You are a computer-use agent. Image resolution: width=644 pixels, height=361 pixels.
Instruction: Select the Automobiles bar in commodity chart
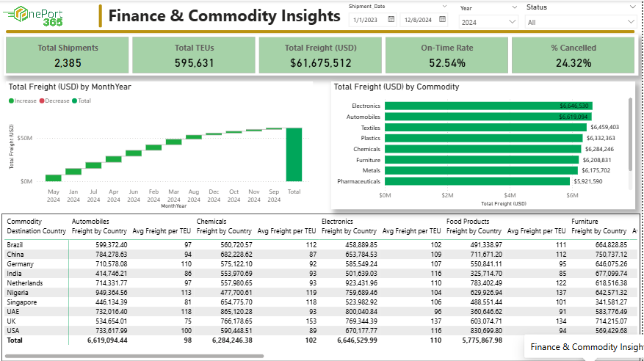point(488,117)
